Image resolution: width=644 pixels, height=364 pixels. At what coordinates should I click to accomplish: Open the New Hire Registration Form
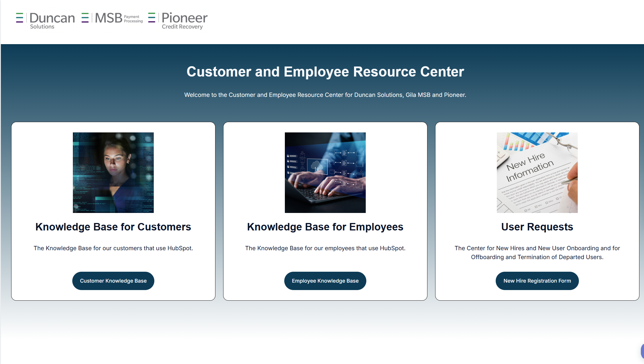[x=537, y=281]
